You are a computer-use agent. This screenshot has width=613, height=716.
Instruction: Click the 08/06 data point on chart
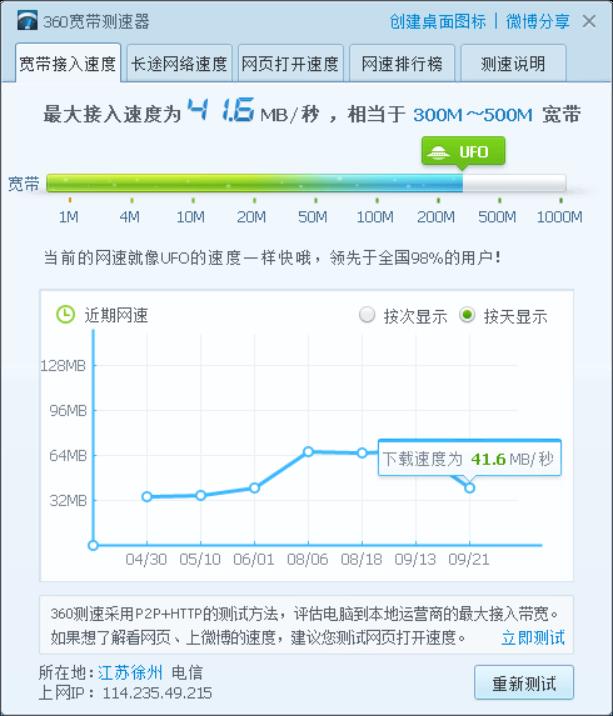[x=308, y=451]
